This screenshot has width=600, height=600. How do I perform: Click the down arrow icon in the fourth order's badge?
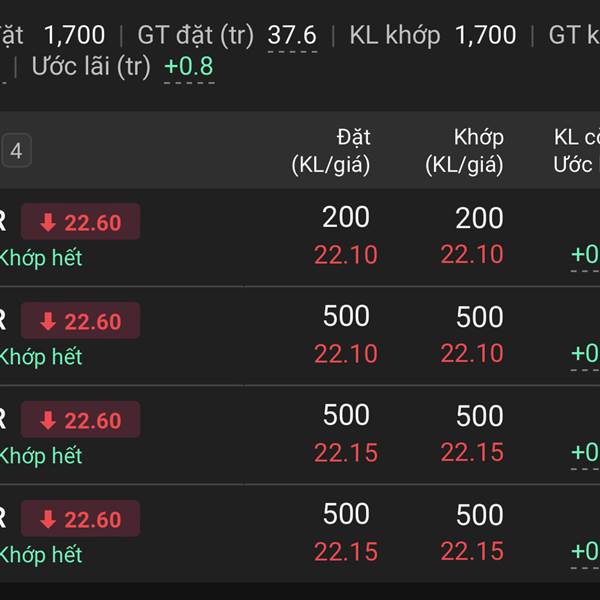click(47, 520)
